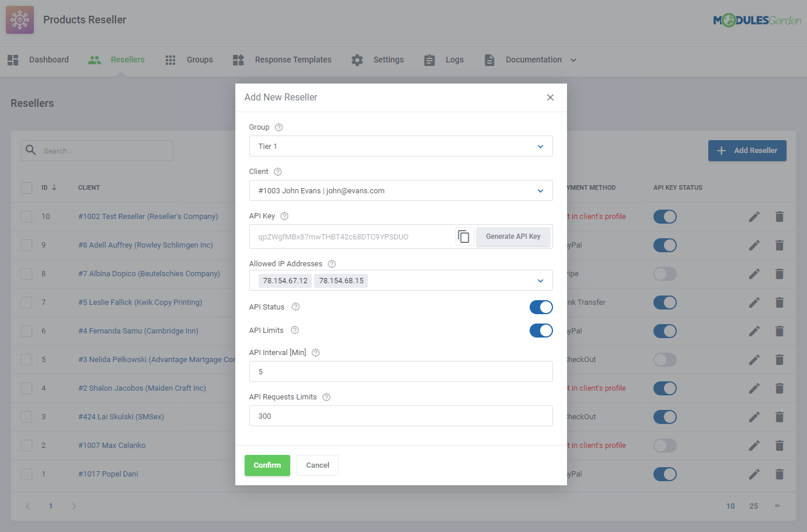
Task: Open the Client dropdown for John Evans
Action: click(x=401, y=190)
